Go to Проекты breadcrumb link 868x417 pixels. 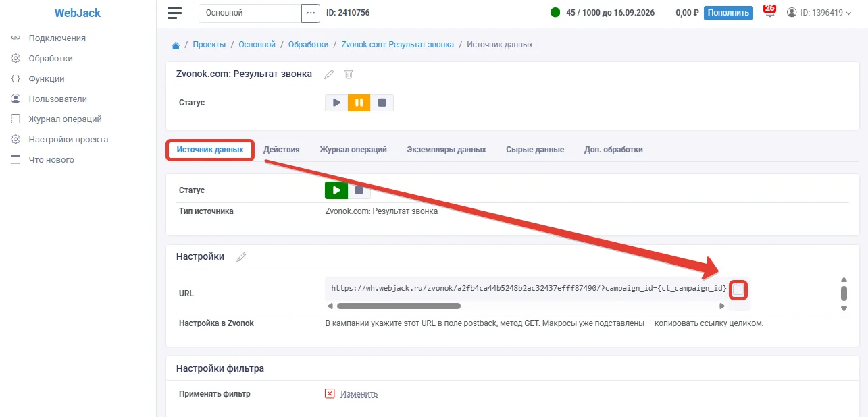pyautogui.click(x=209, y=45)
